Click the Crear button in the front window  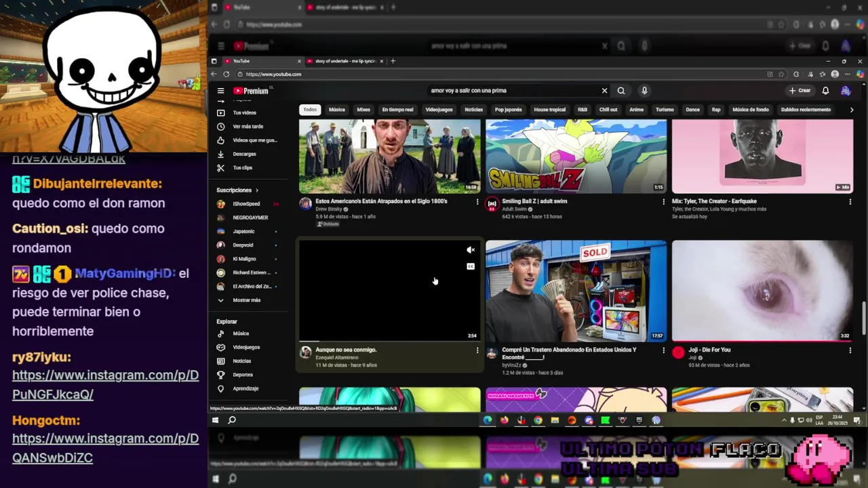tap(800, 91)
